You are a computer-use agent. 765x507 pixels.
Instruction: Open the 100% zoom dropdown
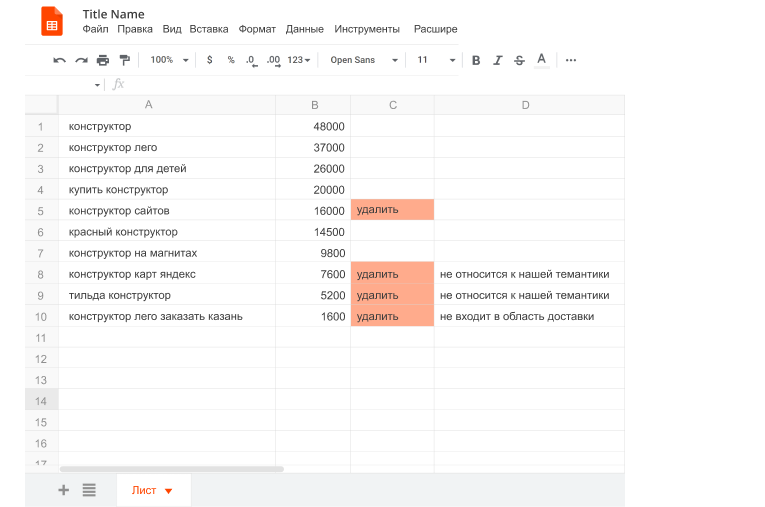pos(169,60)
